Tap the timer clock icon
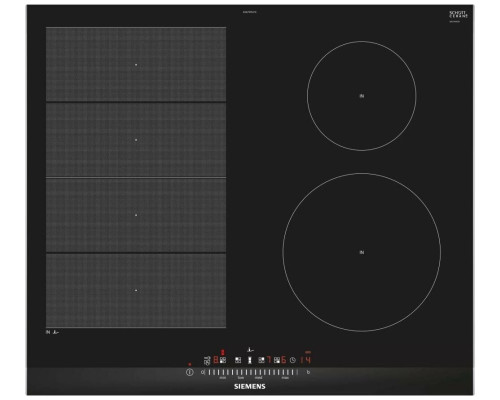Screen dimensions: 500x400 (293, 360)
